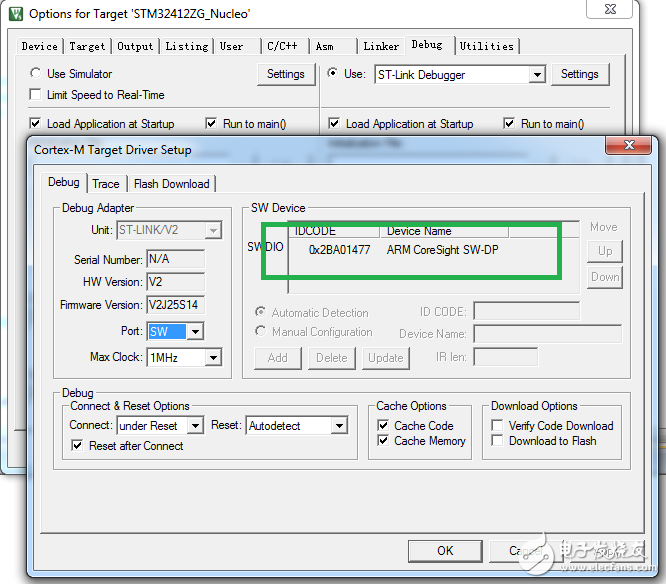Select the Debug tab in Options window

[430, 45]
